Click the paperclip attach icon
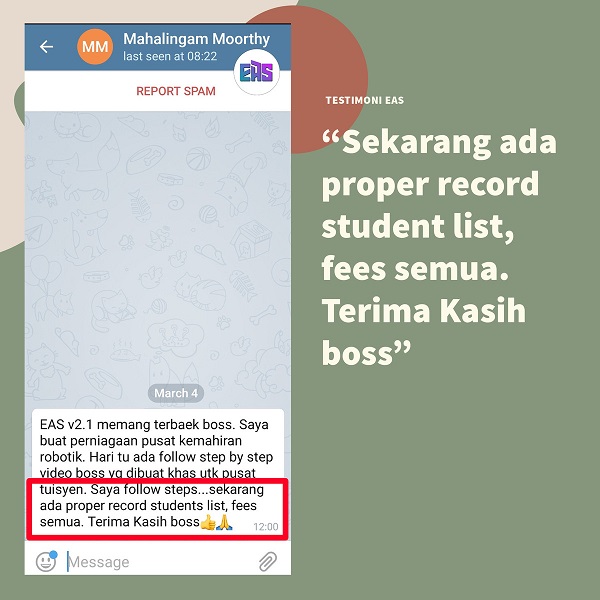The width and height of the screenshot is (600, 600). click(x=267, y=562)
